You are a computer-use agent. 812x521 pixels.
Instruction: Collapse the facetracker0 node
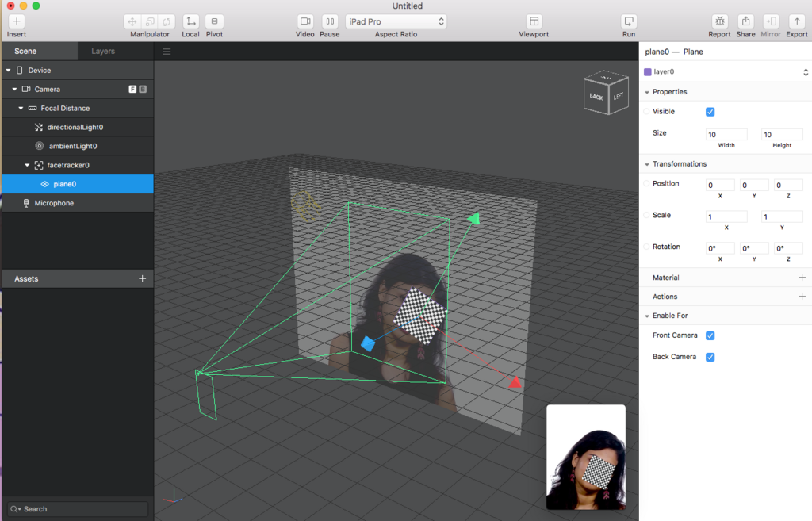27,165
